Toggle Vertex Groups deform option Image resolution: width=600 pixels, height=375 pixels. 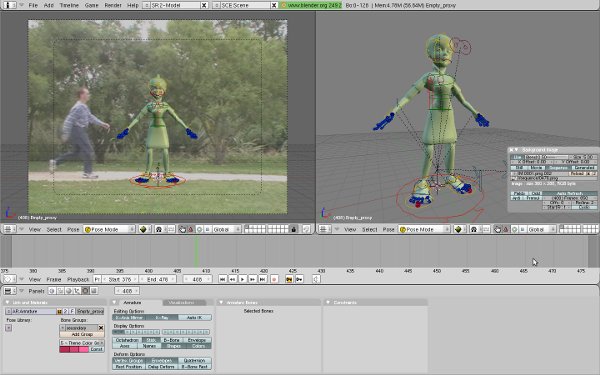tap(129, 360)
